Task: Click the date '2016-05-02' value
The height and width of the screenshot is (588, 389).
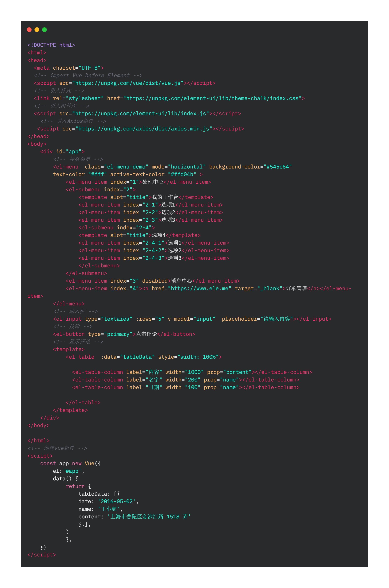Action: click(117, 502)
